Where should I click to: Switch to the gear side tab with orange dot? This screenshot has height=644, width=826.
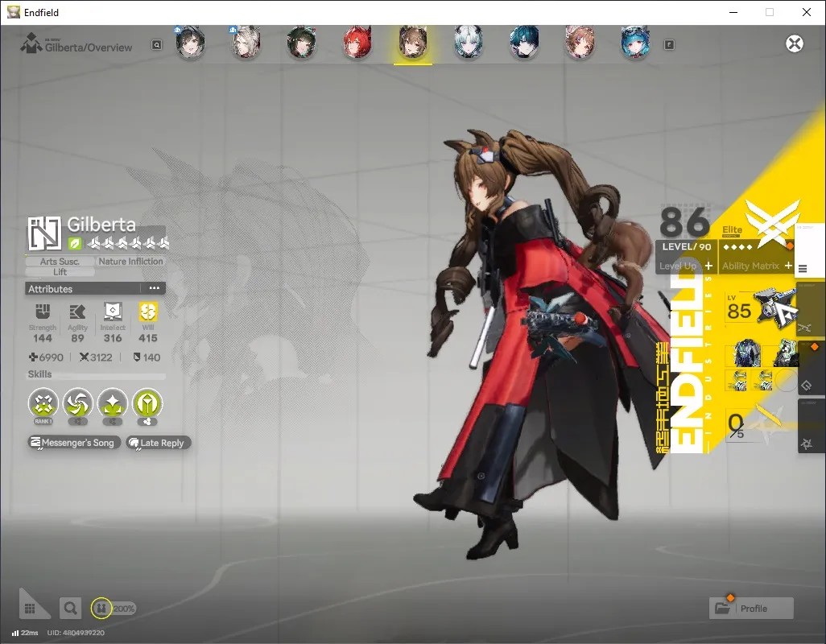[x=810, y=368]
